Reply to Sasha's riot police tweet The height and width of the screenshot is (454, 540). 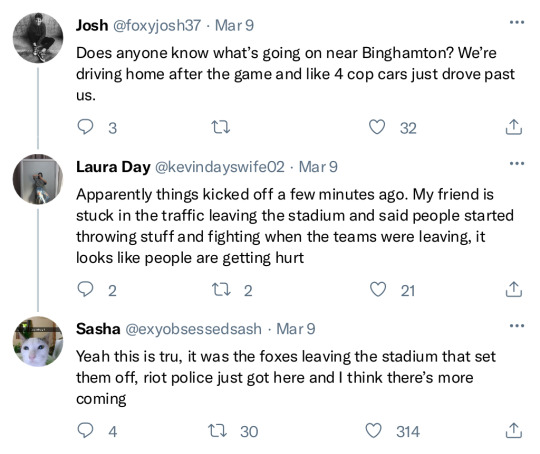tap(85, 431)
